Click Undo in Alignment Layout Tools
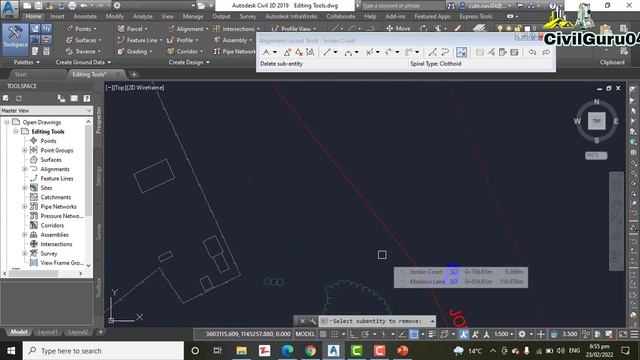Screen dimensions: 640x360 (532, 52)
